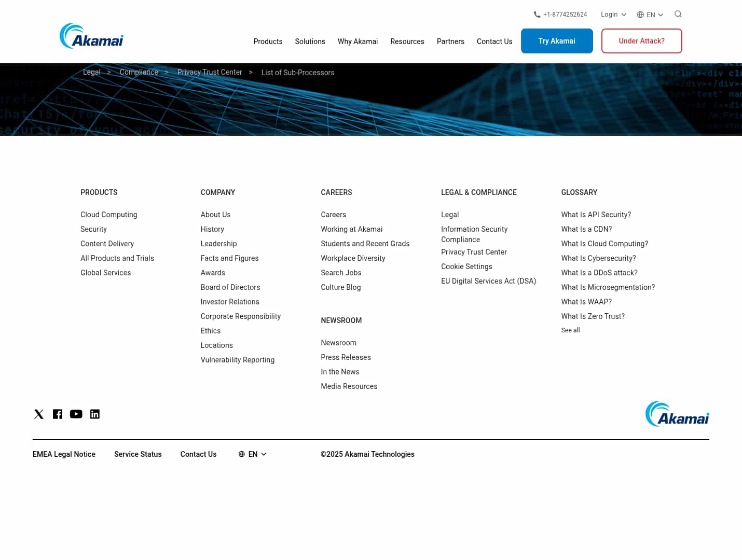Open the Workplace Diversity link

click(353, 258)
